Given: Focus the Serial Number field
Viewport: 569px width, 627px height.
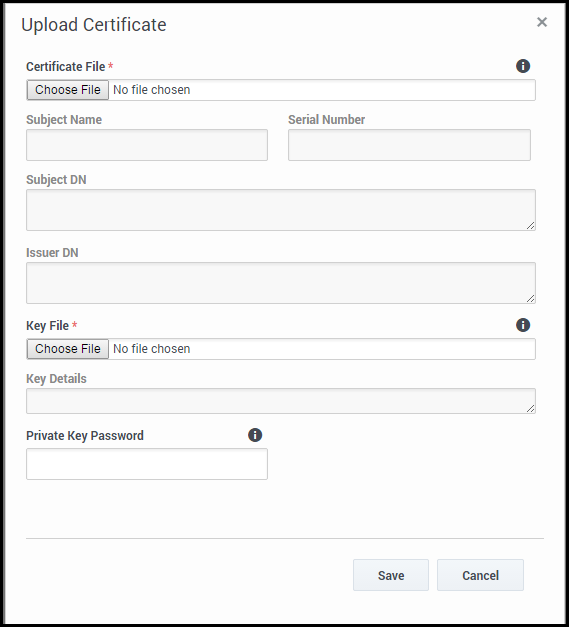Looking at the screenshot, I should tap(409, 145).
